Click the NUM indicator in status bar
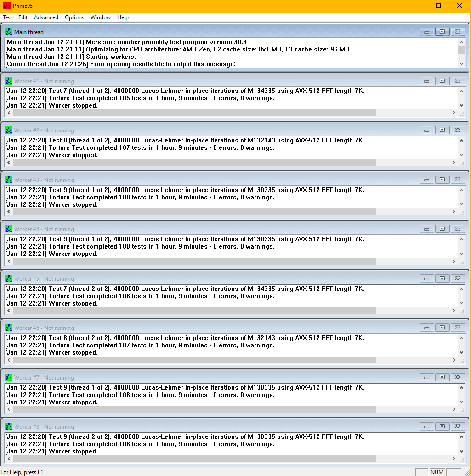 437,472
